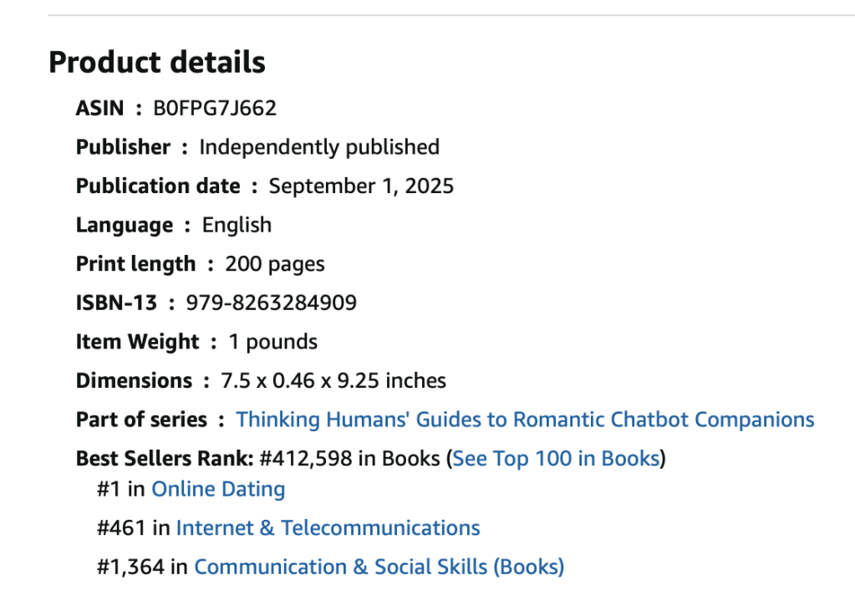
Task: Click the #1,364 rank number
Action: pos(131,567)
